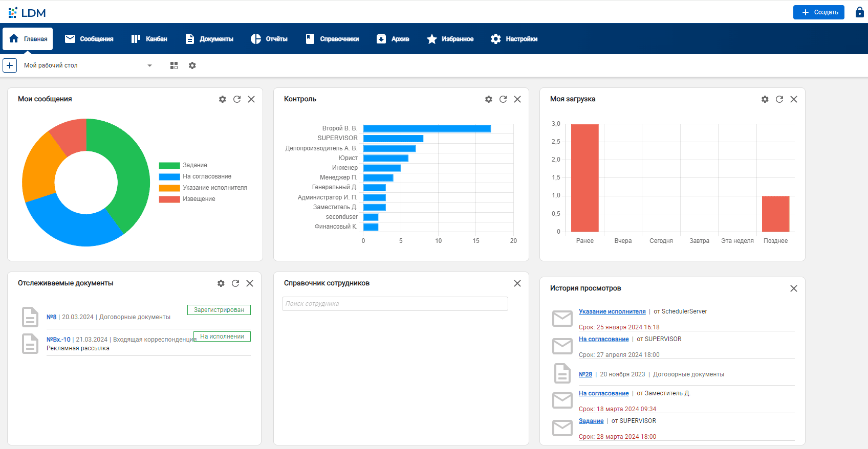Viewport: 868px width, 449px height.
Task: Focus the Поиск сотрудника search field
Action: click(x=395, y=304)
